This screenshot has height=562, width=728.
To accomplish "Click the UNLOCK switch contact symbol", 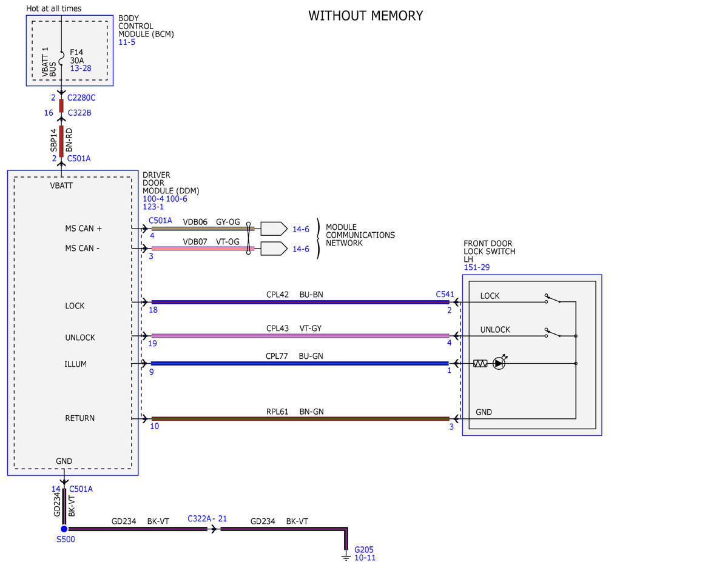I will [551, 333].
